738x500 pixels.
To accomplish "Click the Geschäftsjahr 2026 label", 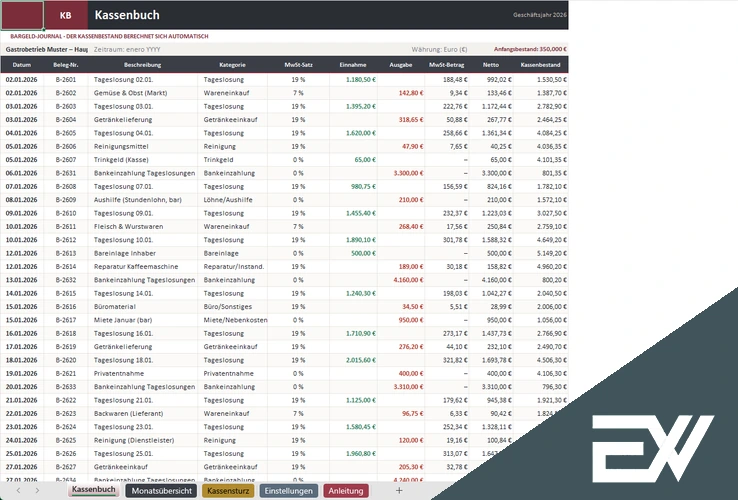I will 539,15.
